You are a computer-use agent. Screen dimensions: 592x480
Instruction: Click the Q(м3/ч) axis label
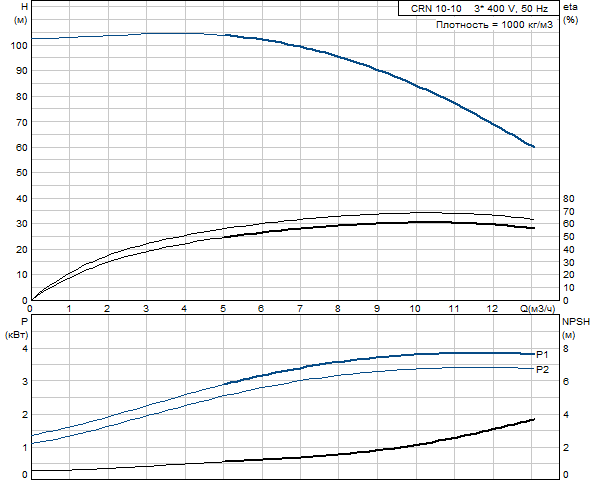[x=538, y=309]
